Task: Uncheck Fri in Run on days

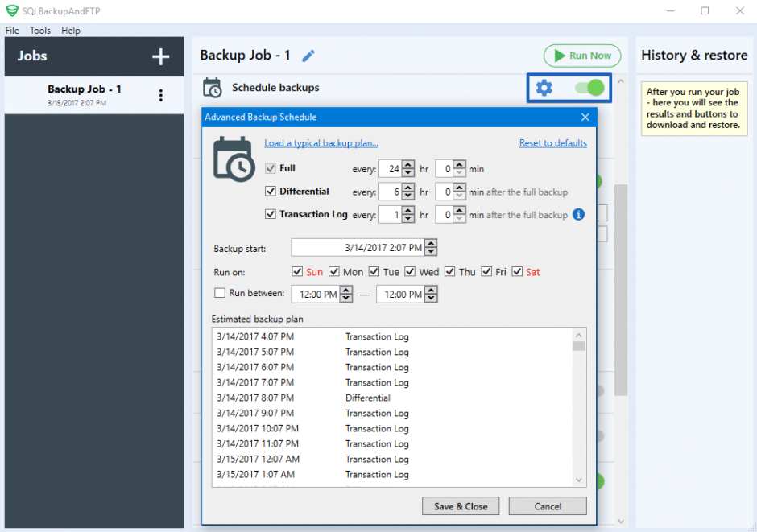Action: [x=486, y=271]
